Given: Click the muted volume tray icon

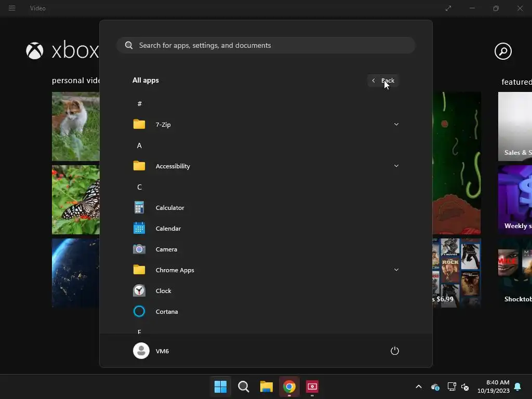Looking at the screenshot, I should pos(465,387).
